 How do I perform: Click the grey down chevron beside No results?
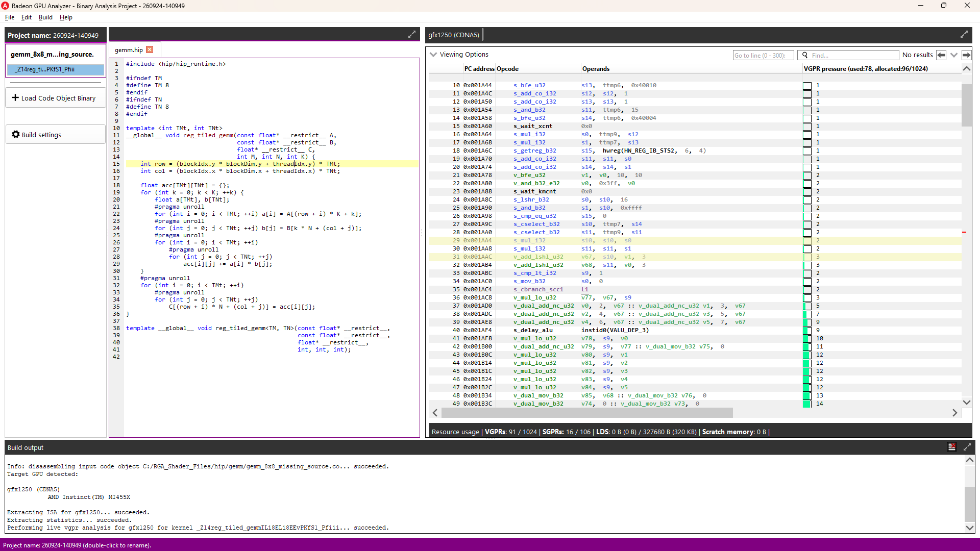pyautogui.click(x=953, y=55)
